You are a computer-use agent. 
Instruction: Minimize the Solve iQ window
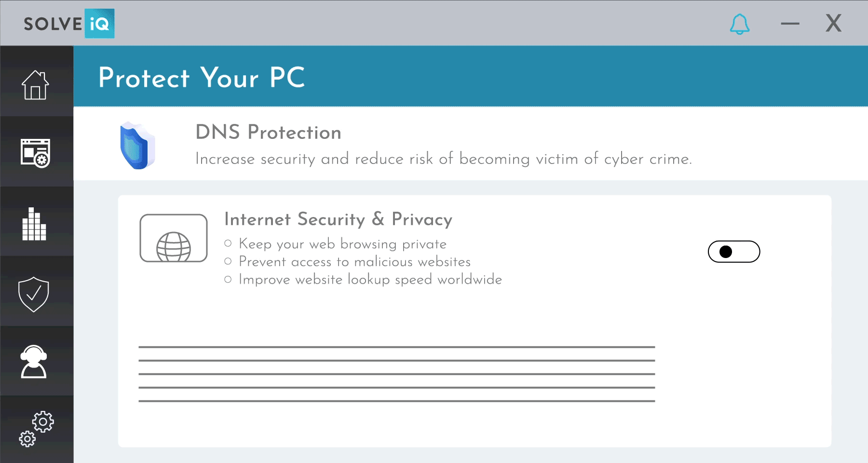point(790,23)
